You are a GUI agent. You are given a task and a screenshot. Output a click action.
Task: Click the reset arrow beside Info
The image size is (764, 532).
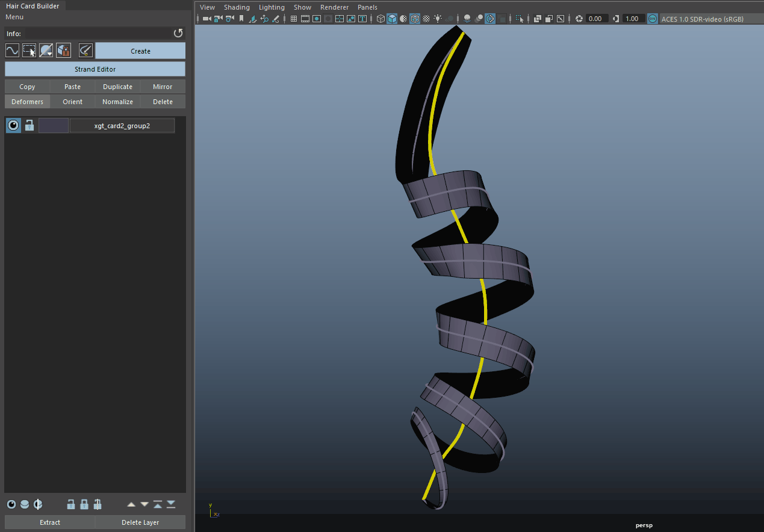point(178,33)
